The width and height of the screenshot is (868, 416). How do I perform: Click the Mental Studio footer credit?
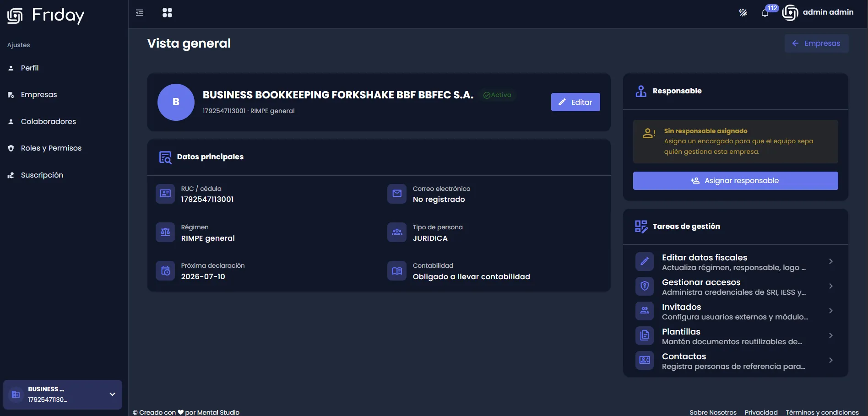point(218,412)
